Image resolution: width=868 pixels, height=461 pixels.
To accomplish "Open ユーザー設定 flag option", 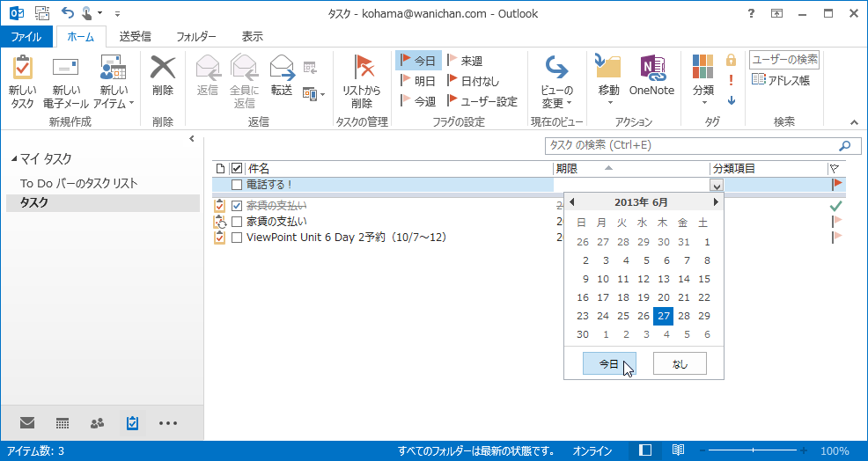I will tap(482, 101).
